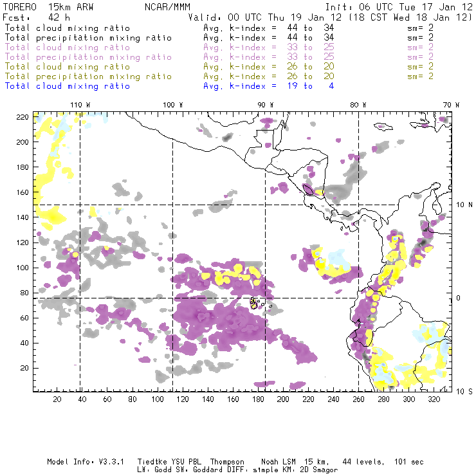Click the black 'Total precipitation mixing ratio' legend line
This screenshot has width=476, height=476.
tap(88, 38)
